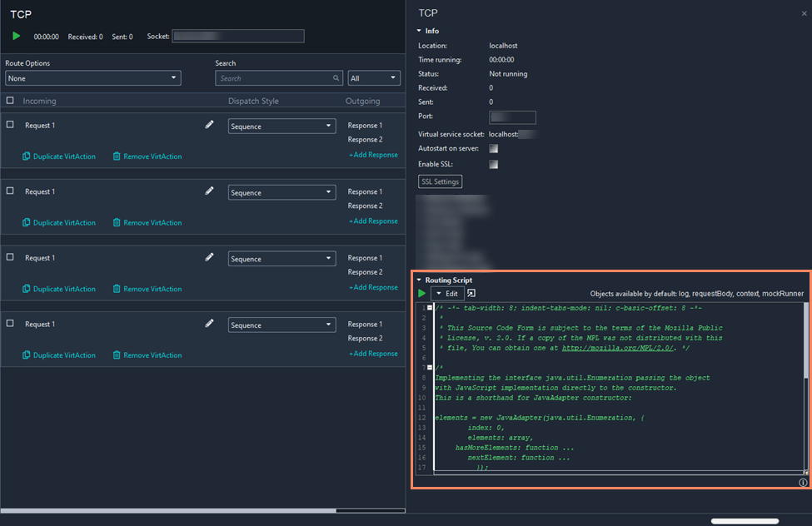The width and height of the screenshot is (812, 526).
Task: Pop out the routing script editor window
Action: (x=471, y=293)
